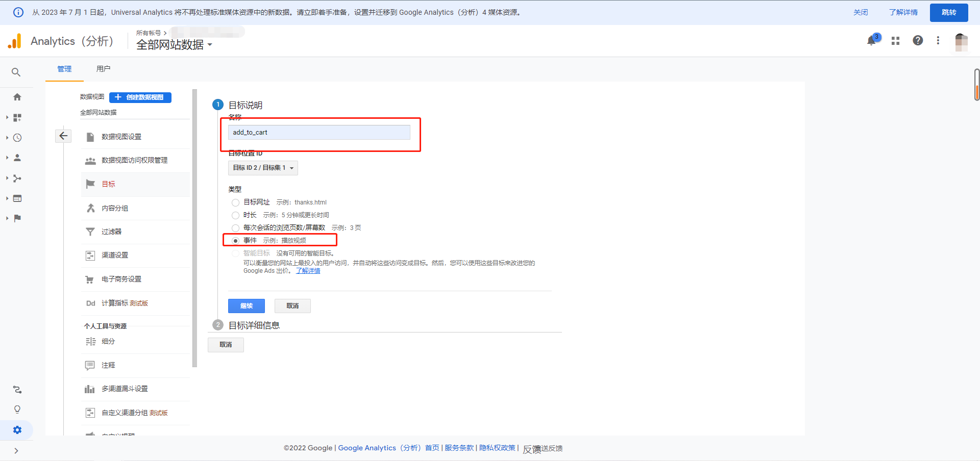Click the 跳转 button in banner
The image size is (980, 461).
click(x=949, y=12)
